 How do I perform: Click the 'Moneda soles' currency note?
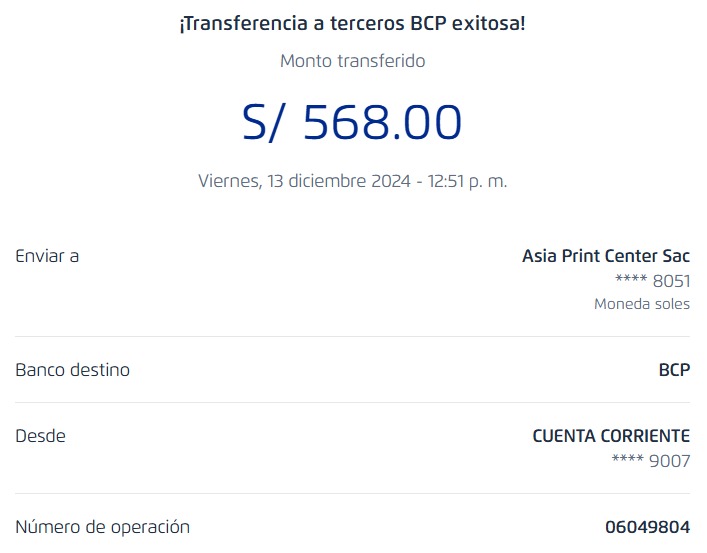click(x=641, y=304)
